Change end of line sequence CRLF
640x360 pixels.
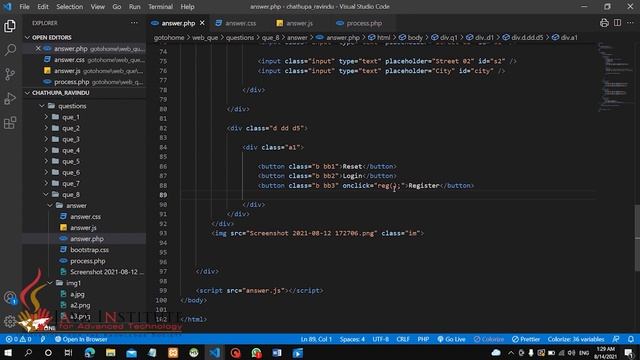coord(403,339)
